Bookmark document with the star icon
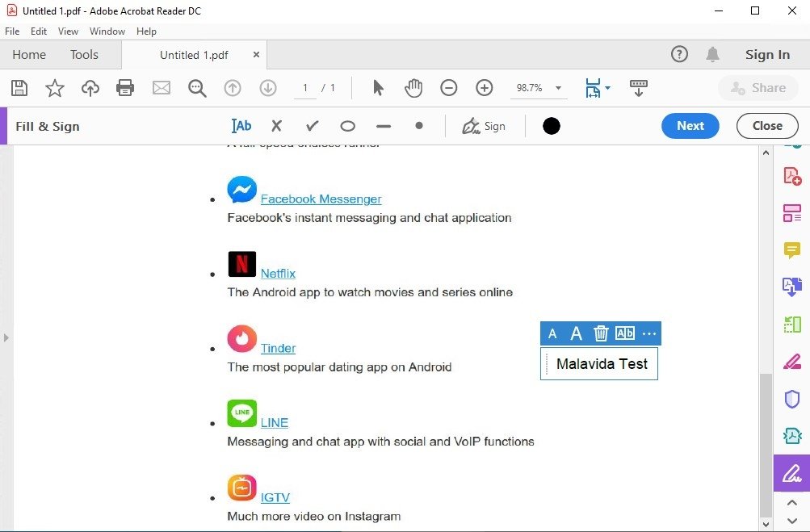 pyautogui.click(x=55, y=88)
